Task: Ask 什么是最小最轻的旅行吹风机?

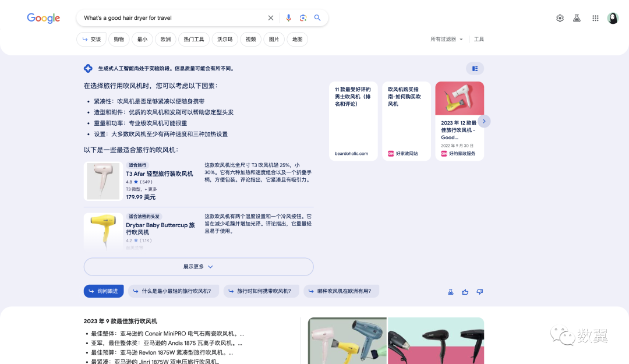Action: pyautogui.click(x=174, y=291)
